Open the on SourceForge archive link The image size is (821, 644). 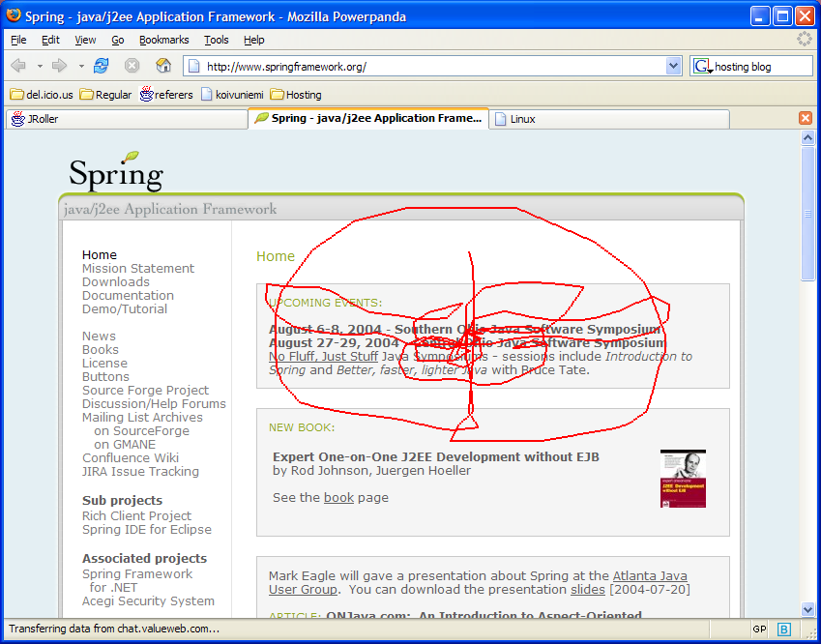pyautogui.click(x=142, y=431)
